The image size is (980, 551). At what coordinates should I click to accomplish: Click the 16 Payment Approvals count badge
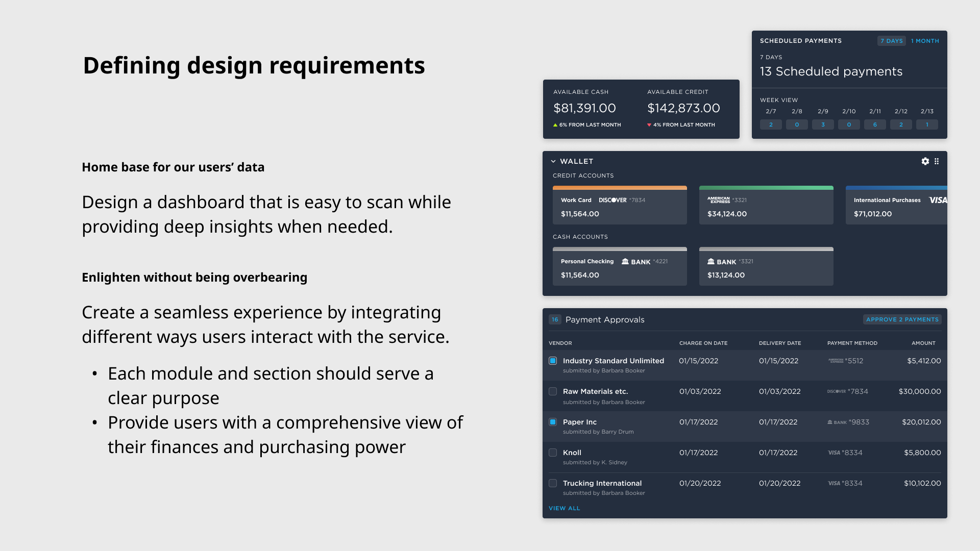pos(555,319)
